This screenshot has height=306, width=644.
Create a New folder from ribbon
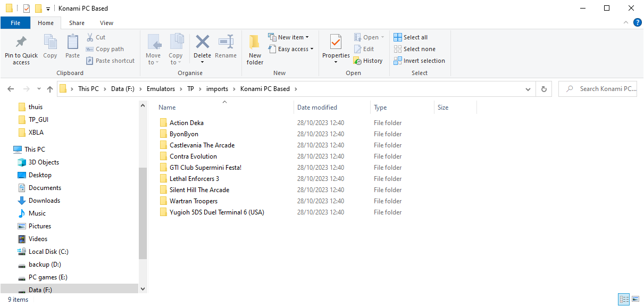click(x=255, y=50)
